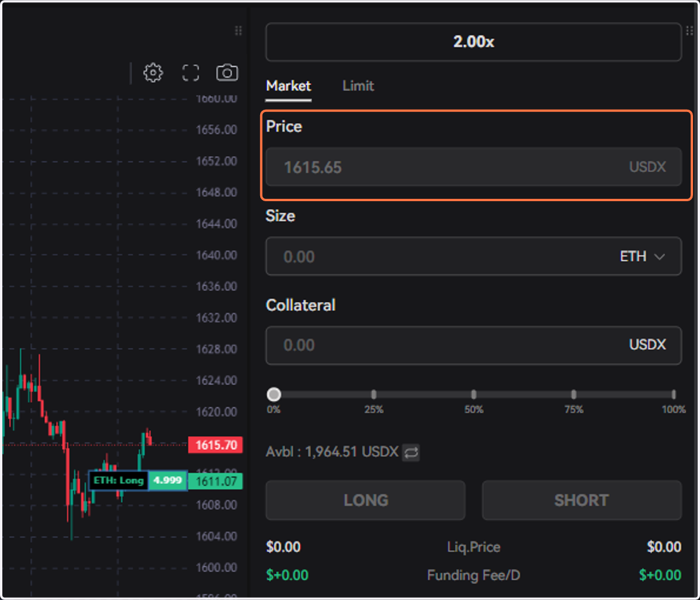Toggle chart fullscreen mode icon

[191, 73]
